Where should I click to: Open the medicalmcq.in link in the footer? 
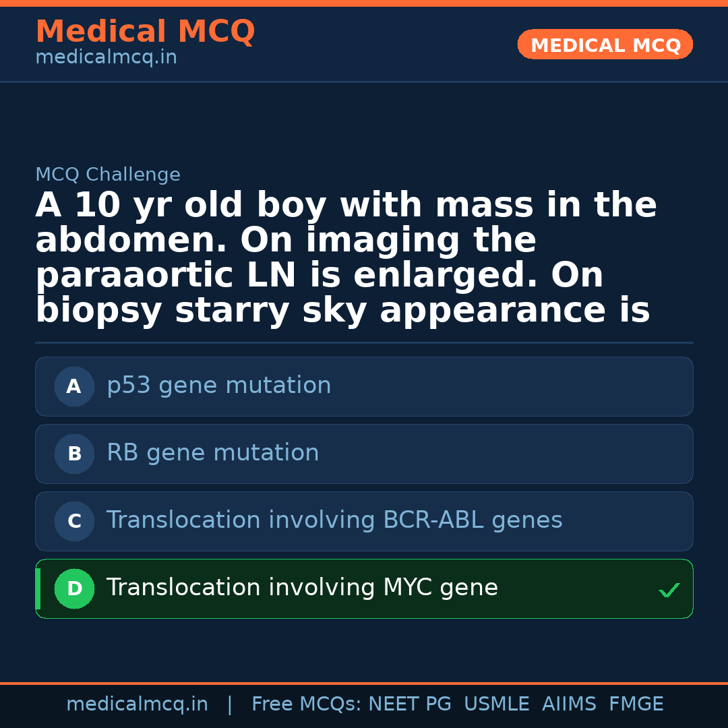click(x=137, y=704)
